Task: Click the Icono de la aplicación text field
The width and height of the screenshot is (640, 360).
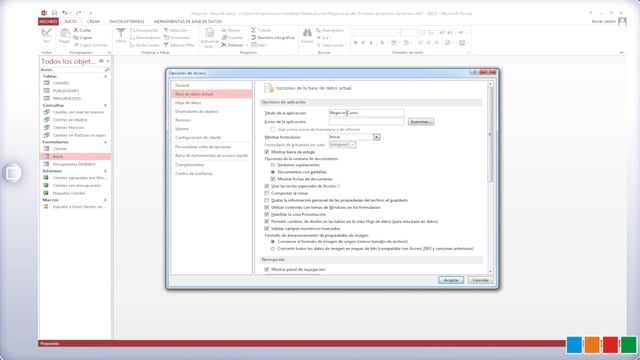Action: coord(366,122)
